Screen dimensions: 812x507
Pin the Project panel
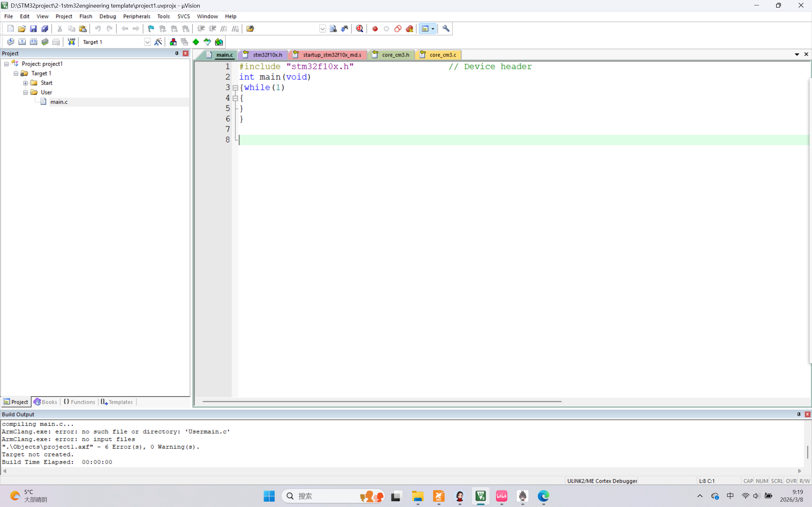(177, 53)
